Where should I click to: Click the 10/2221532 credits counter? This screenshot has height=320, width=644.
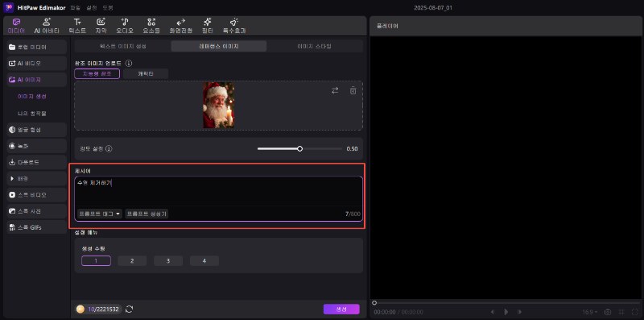[104, 309]
